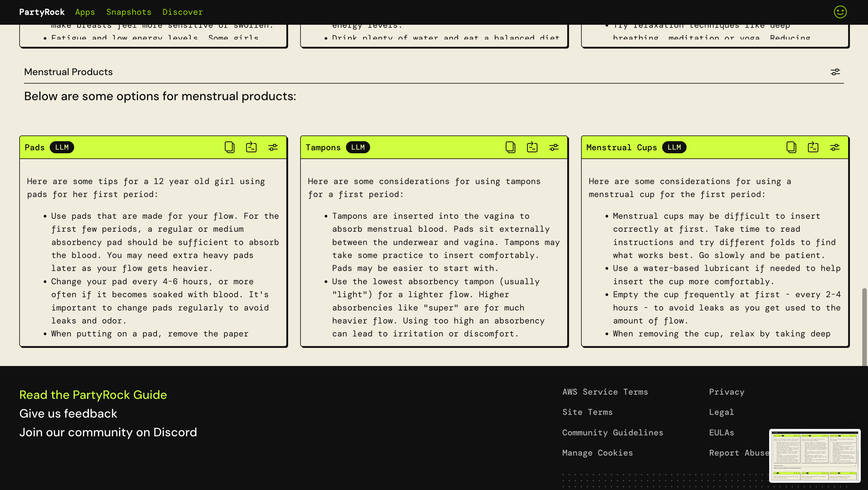The width and height of the screenshot is (868, 490).
Task: Edit the Menstrual Products static text widget
Action: (x=835, y=72)
